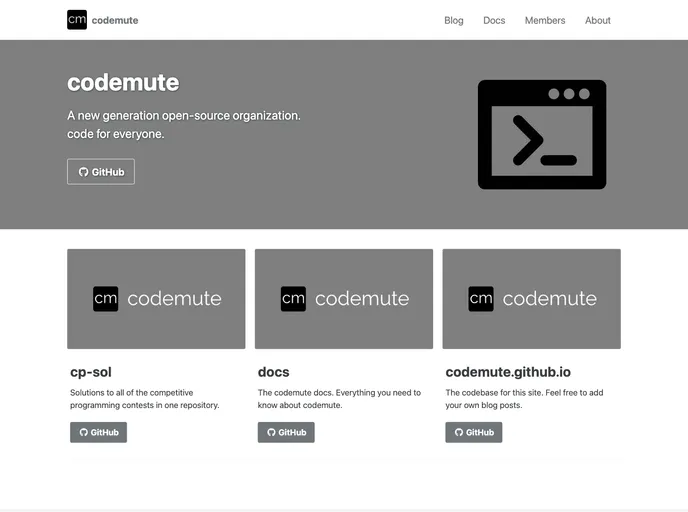Select the cp-sol project title

click(91, 372)
